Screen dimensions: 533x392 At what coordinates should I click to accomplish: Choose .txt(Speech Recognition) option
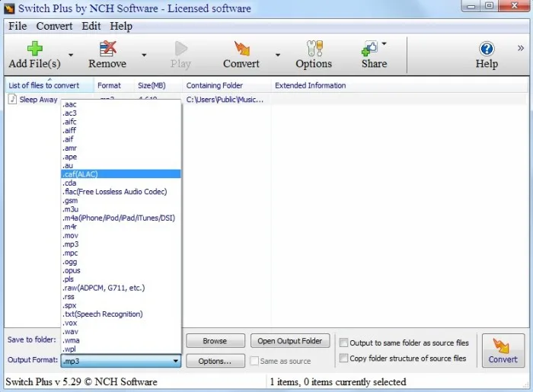121,314
